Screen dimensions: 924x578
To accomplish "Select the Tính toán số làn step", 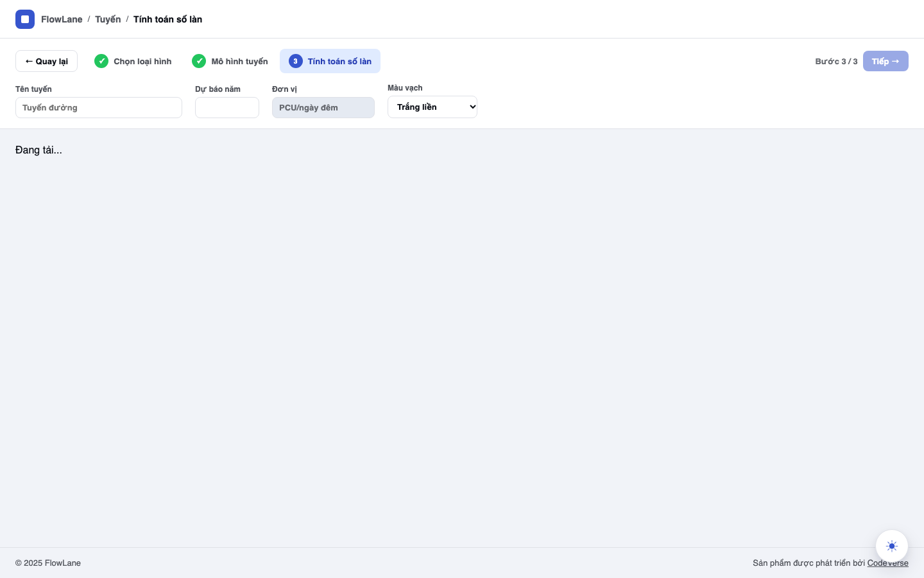I will 330,61.
